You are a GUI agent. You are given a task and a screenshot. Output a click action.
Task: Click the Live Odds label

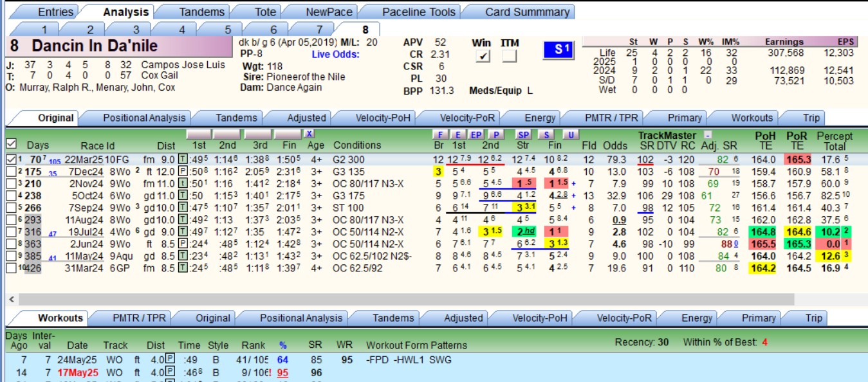coord(336,54)
